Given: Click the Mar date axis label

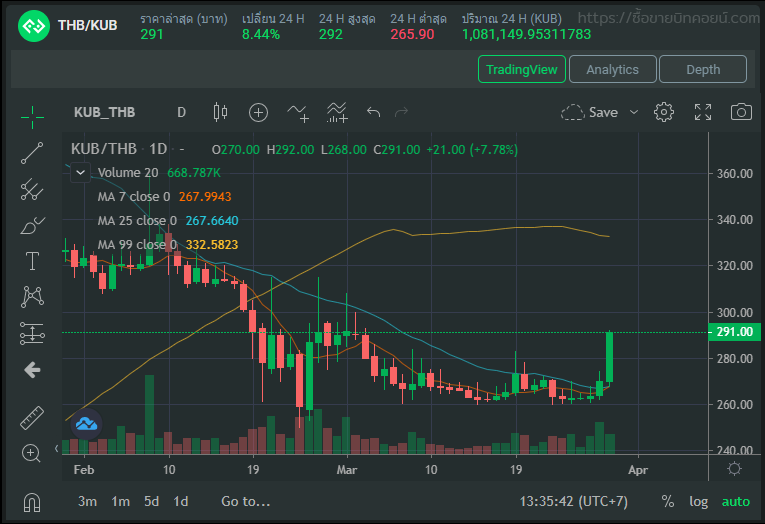Looking at the screenshot, I should click(347, 470).
